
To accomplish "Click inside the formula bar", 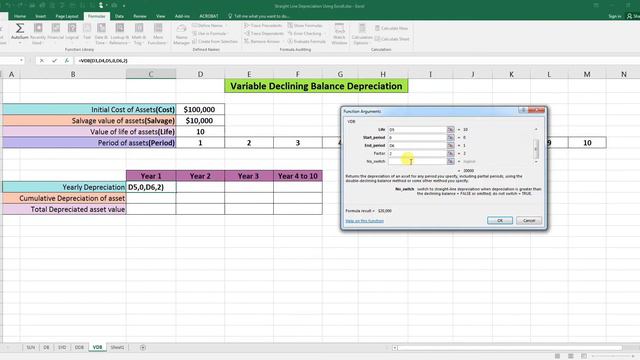I will click(355, 60).
